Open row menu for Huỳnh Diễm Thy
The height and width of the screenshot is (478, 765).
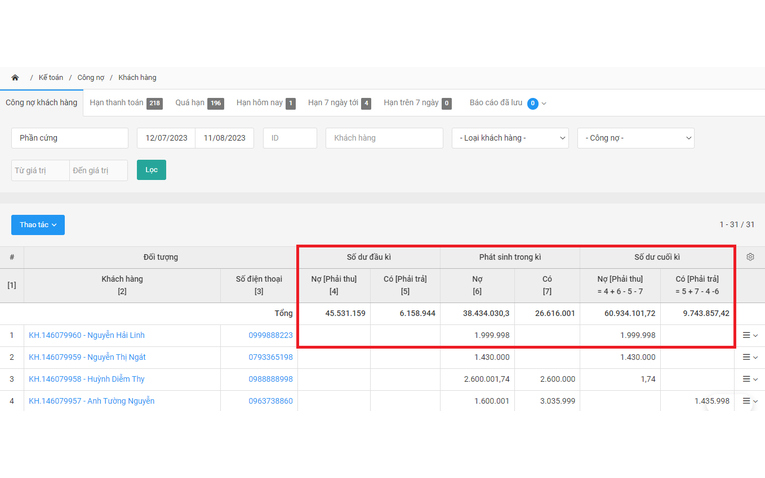point(750,379)
